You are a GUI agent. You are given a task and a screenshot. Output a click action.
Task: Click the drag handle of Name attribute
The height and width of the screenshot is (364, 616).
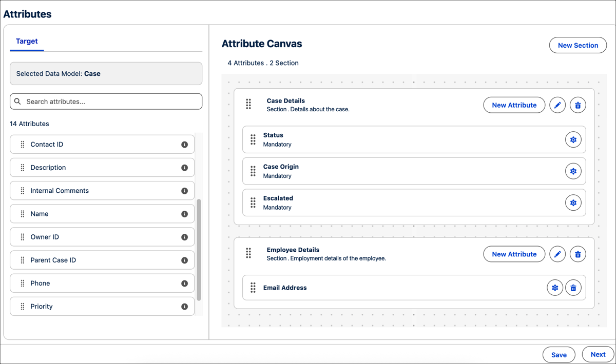[x=23, y=214]
